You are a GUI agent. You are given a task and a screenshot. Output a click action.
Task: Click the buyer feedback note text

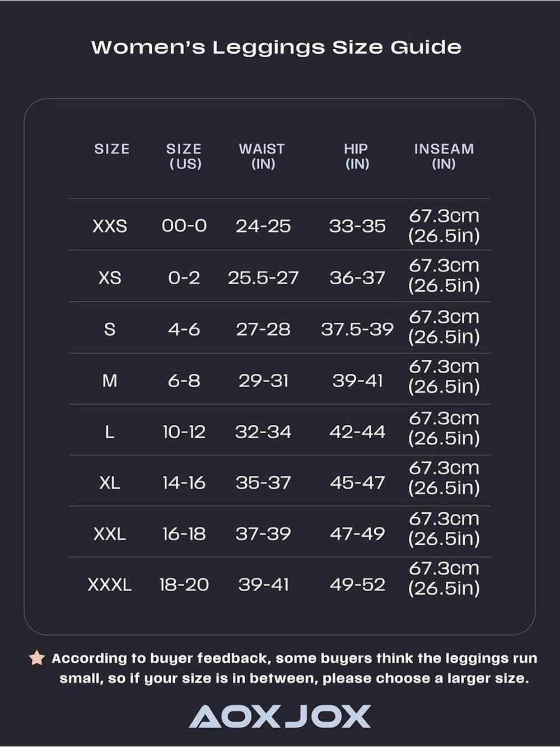click(294, 668)
